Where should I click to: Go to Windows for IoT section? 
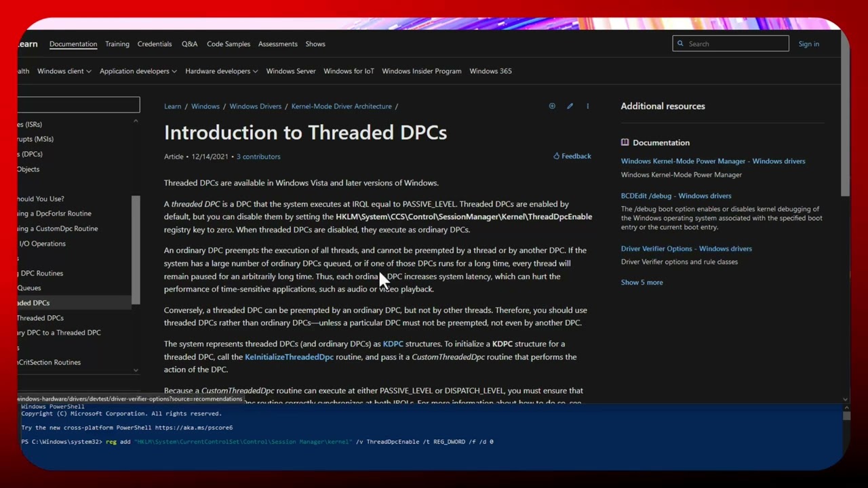tap(349, 71)
